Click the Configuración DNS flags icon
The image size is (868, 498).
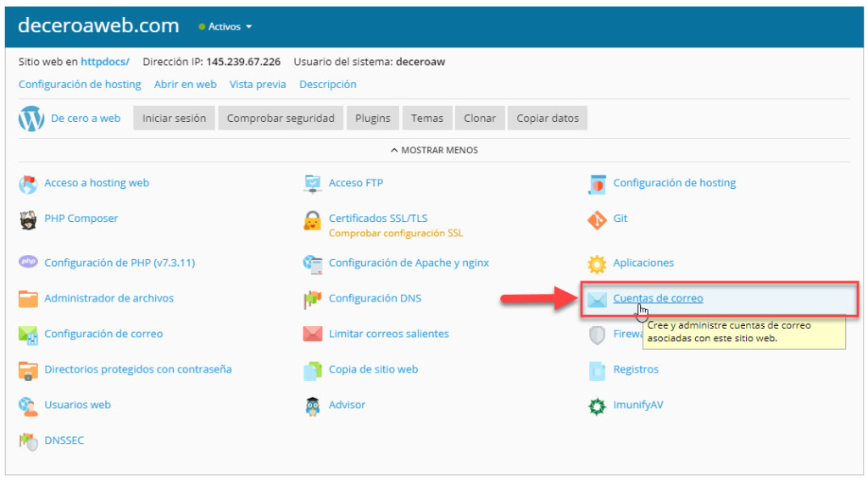pos(313,299)
